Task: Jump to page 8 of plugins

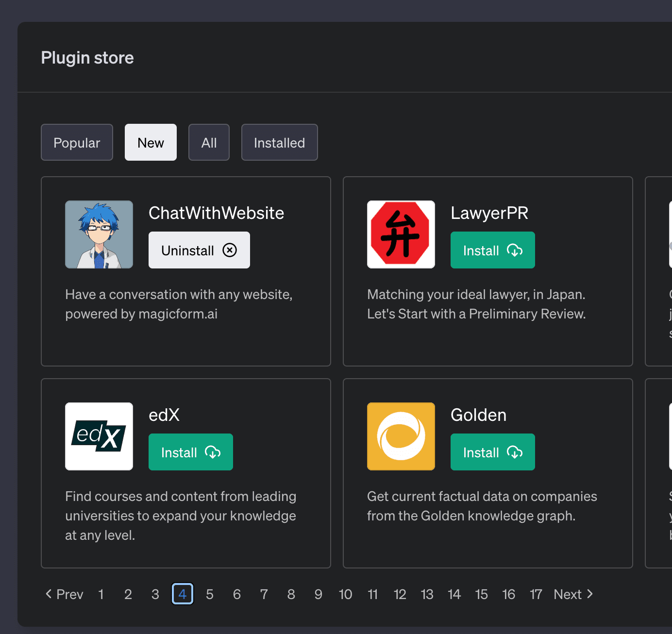Action: 291,594
